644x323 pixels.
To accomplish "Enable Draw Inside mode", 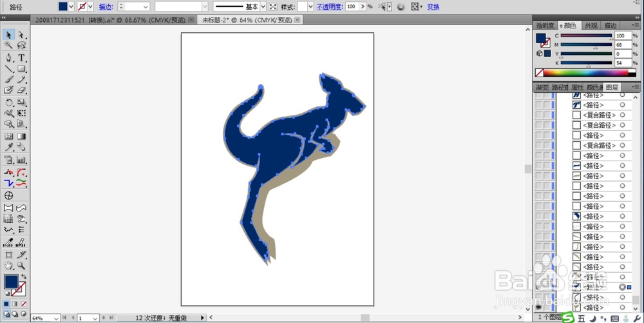I will (23, 314).
